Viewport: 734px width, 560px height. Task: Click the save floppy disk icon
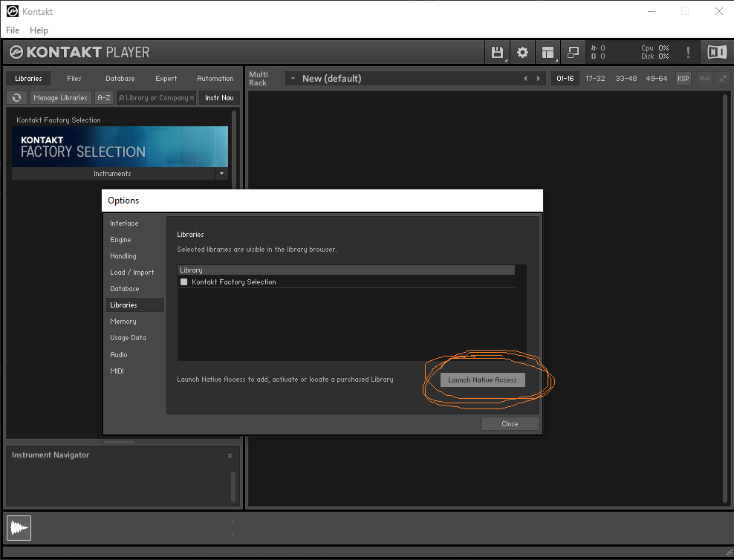(x=497, y=52)
